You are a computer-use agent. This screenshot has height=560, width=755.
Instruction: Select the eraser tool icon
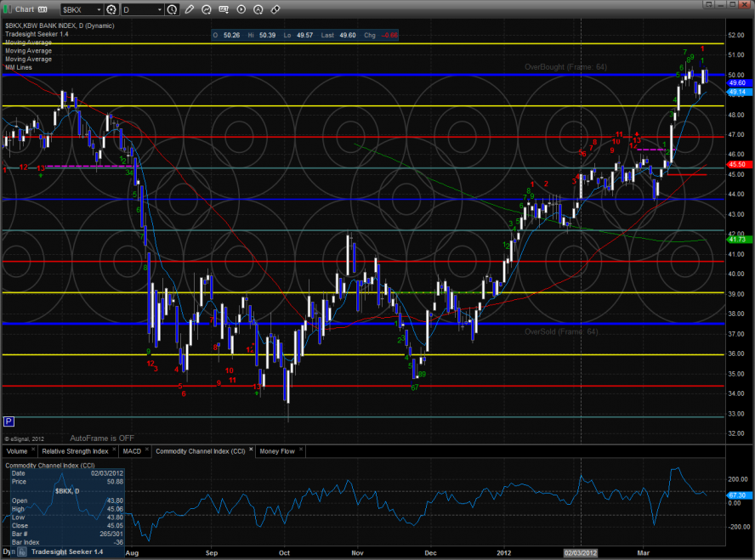point(275,9)
